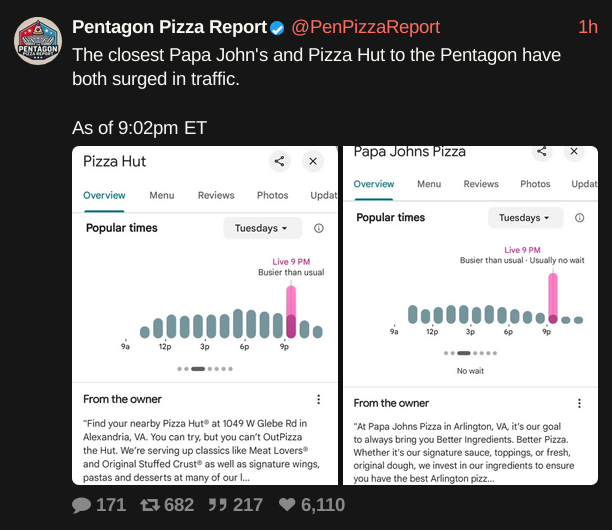Click the quote marks icon
Viewport: 612px width, 530px height.
click(217, 505)
